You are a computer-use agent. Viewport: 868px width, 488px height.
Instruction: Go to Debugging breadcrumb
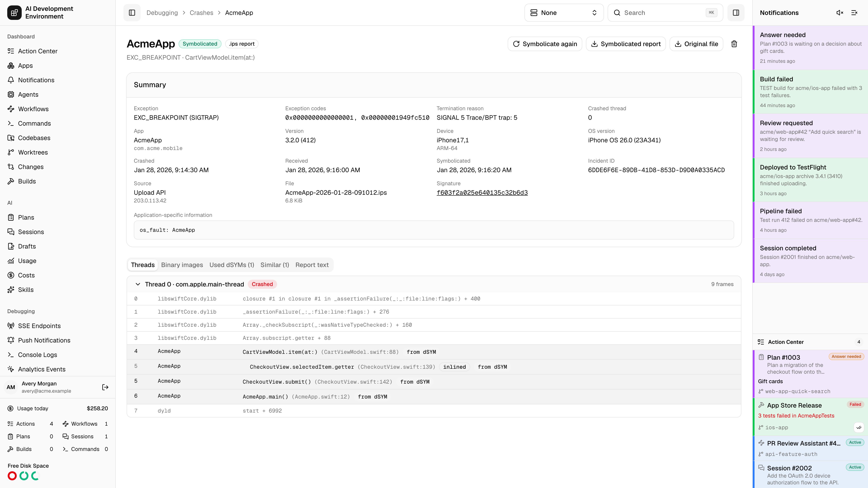[x=162, y=13]
